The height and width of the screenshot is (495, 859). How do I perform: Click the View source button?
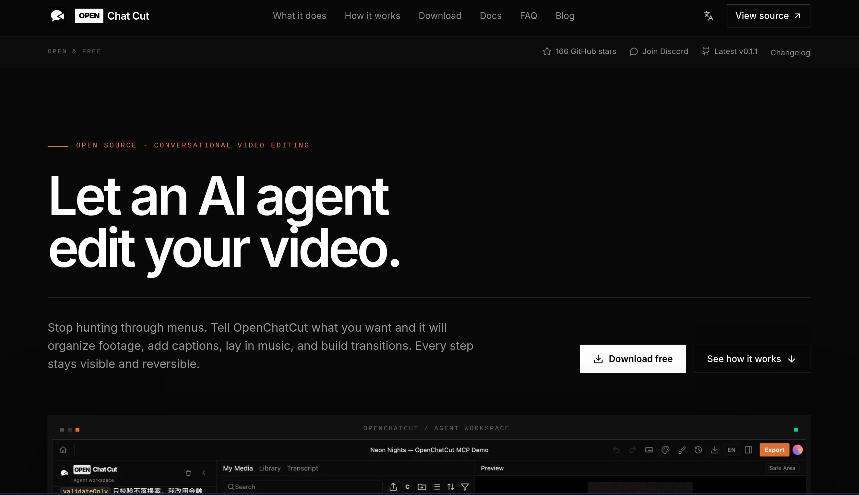[768, 16]
